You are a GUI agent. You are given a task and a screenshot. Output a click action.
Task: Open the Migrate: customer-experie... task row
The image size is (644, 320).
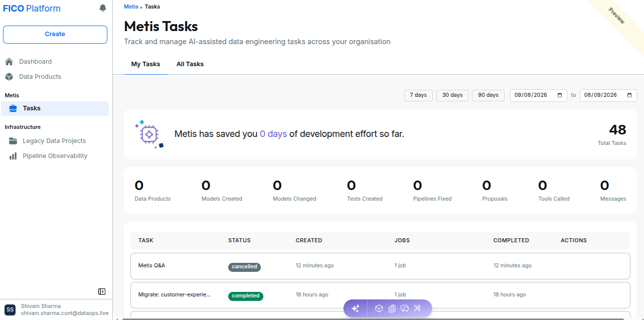380,295
